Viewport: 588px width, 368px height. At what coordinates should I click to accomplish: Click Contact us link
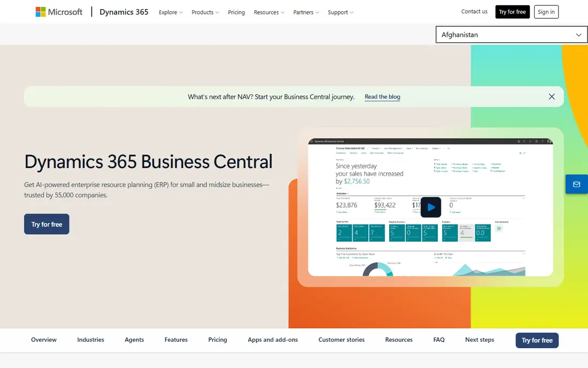click(x=474, y=12)
